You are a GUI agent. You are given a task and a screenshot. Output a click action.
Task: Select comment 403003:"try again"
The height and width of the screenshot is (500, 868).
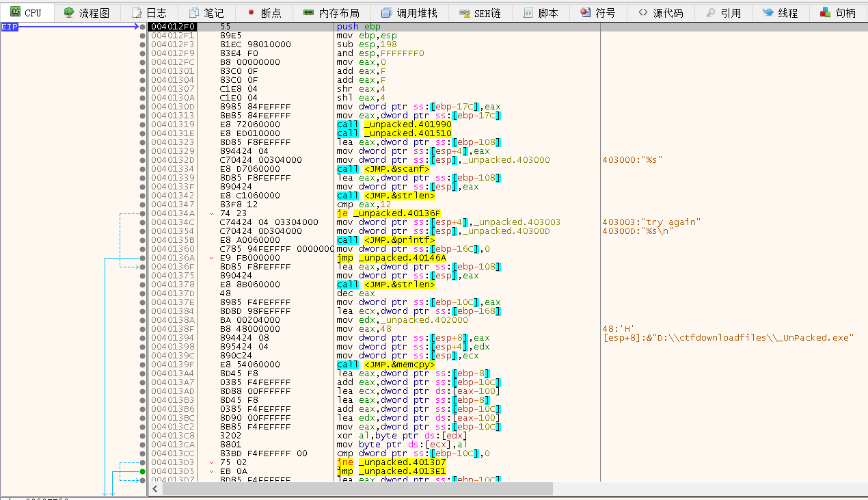tap(652, 222)
